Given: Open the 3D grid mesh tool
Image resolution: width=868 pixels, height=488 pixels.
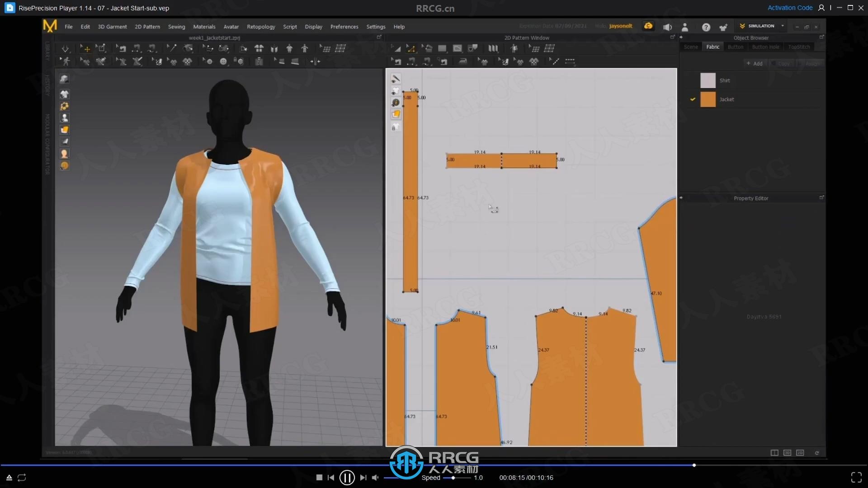Looking at the screenshot, I should pos(340,48).
